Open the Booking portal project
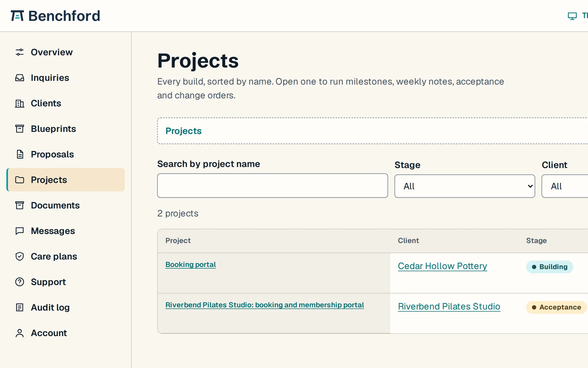Viewport: 588px width, 368px height. (190, 265)
